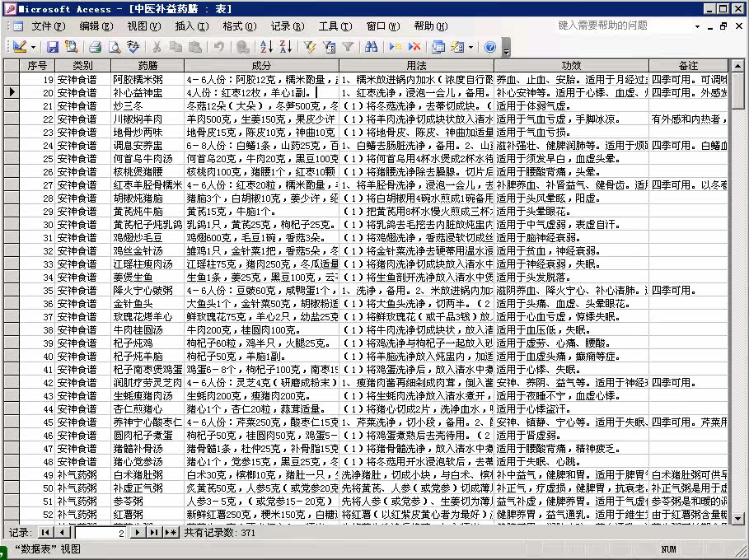
Task: Copy selection with the Copy icon
Action: [x=176, y=47]
